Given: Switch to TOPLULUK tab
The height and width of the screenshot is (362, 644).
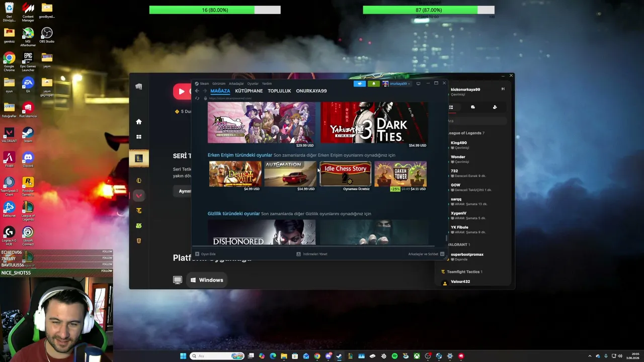Looking at the screenshot, I should click(279, 91).
